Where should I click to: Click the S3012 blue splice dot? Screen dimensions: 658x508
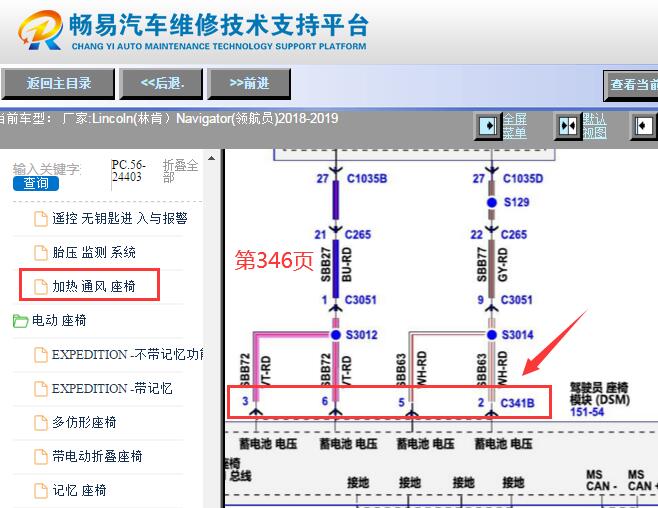335,335
